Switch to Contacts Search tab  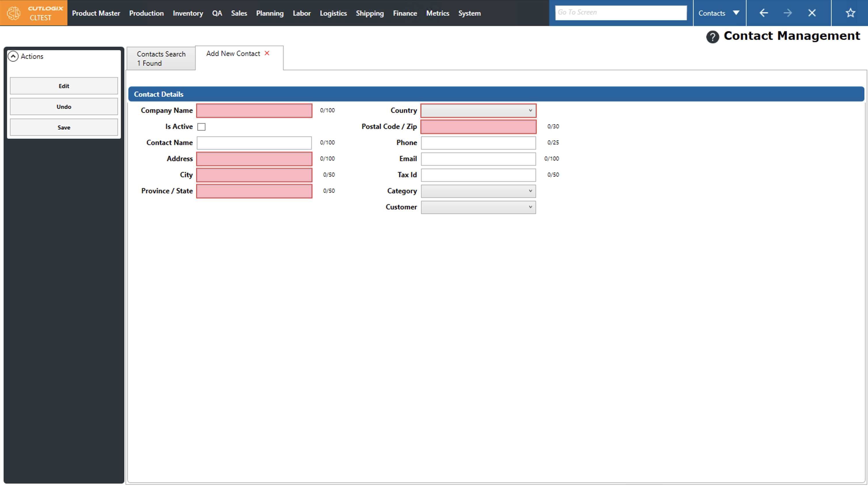coord(161,58)
